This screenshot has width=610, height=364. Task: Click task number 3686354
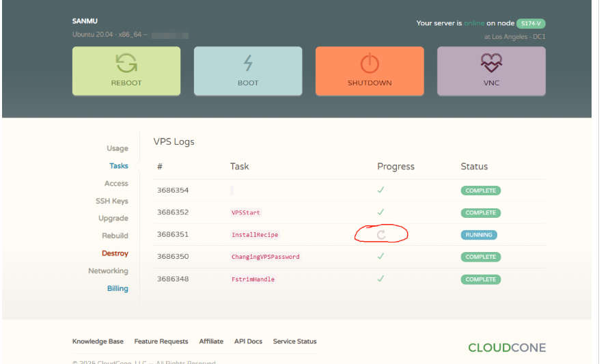[173, 190]
